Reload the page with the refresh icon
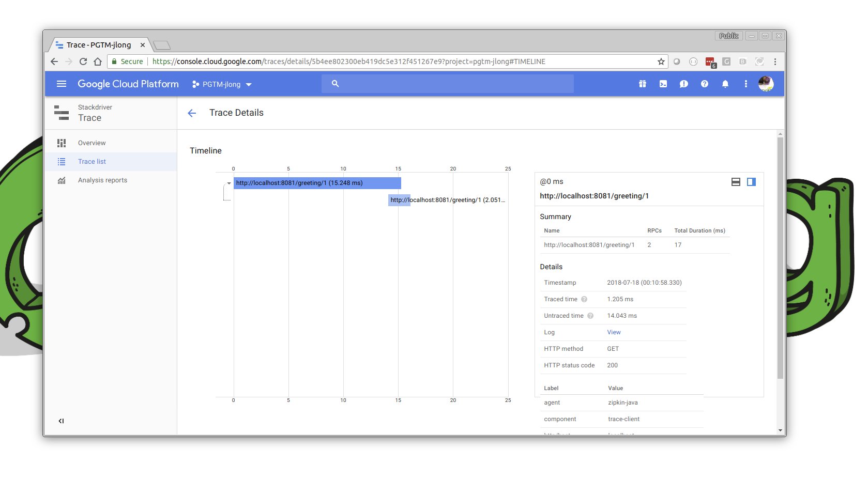Viewport: 868px width, 480px height. coord(83,61)
